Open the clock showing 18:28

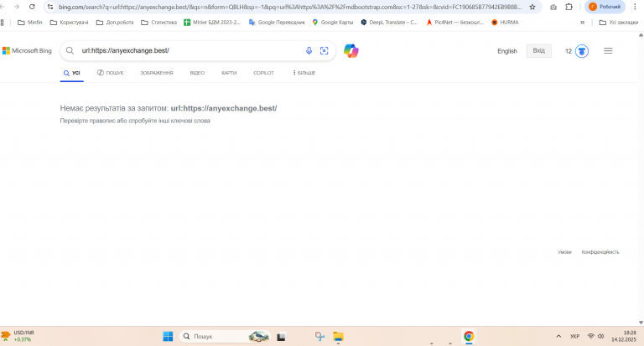coord(624,336)
